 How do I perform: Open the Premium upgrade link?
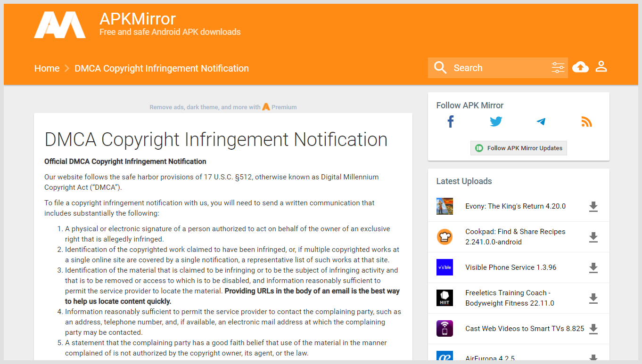point(280,107)
